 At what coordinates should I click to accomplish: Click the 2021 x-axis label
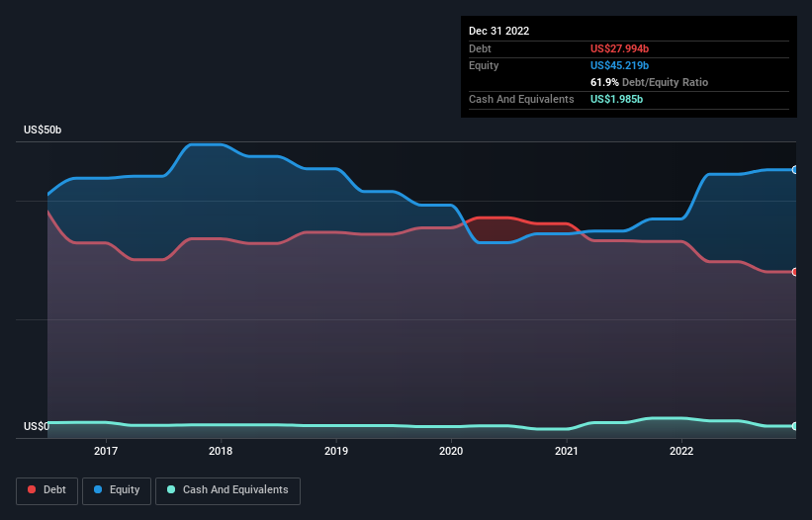pyautogui.click(x=567, y=451)
